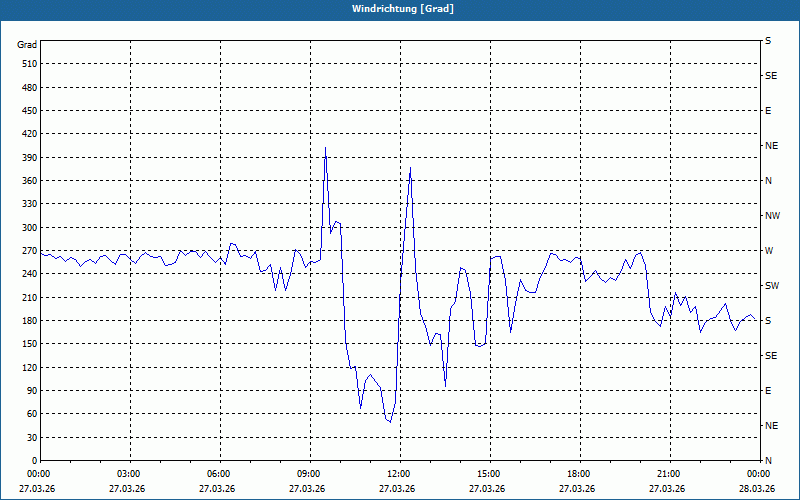Select the Grad unit label on the y-axis
Viewport: 800px width, 500px height.
27,45
